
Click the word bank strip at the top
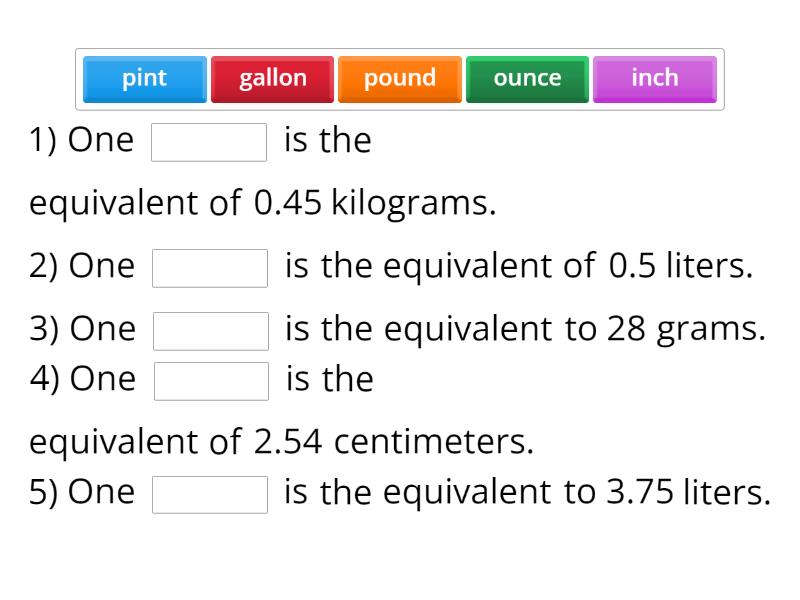tap(400, 79)
